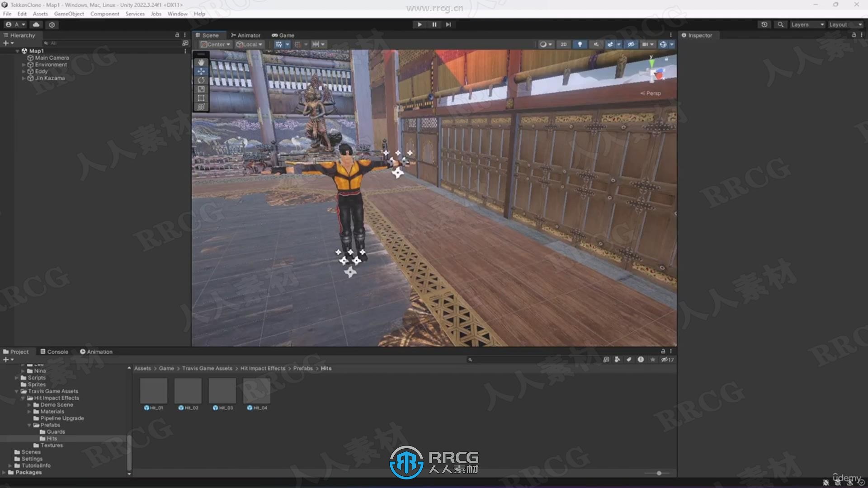Toggle grid visibility in Scene
Screen dimensions: 868x488
coord(279,44)
